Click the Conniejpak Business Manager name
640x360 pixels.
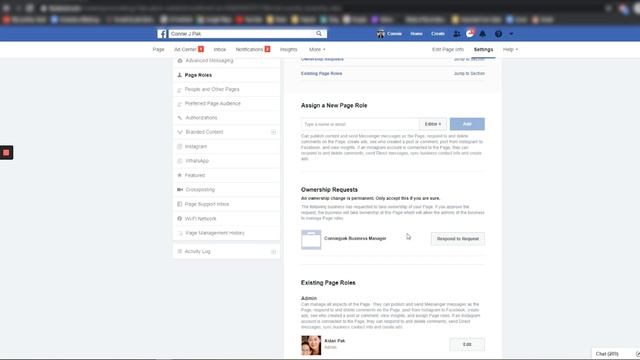coord(355,238)
